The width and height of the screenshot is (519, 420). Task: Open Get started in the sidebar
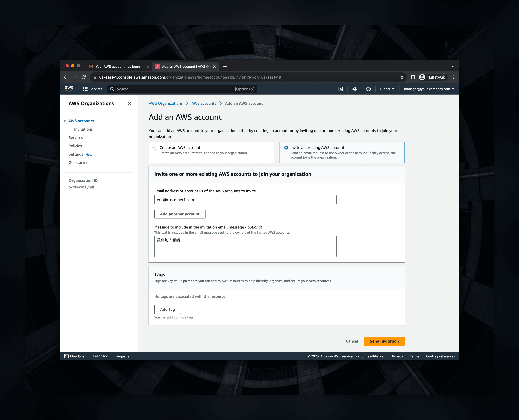[x=78, y=163]
